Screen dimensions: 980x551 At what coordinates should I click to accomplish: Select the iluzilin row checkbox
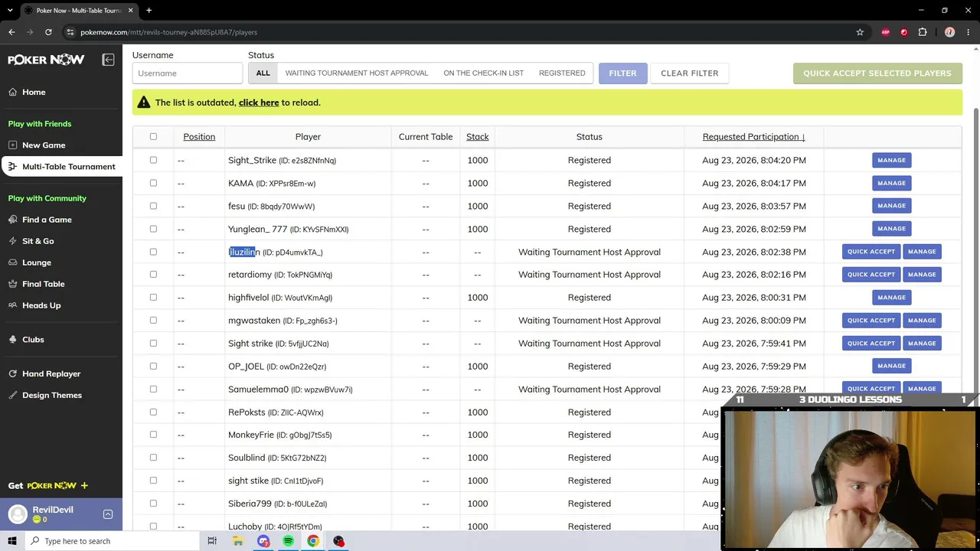pos(153,252)
